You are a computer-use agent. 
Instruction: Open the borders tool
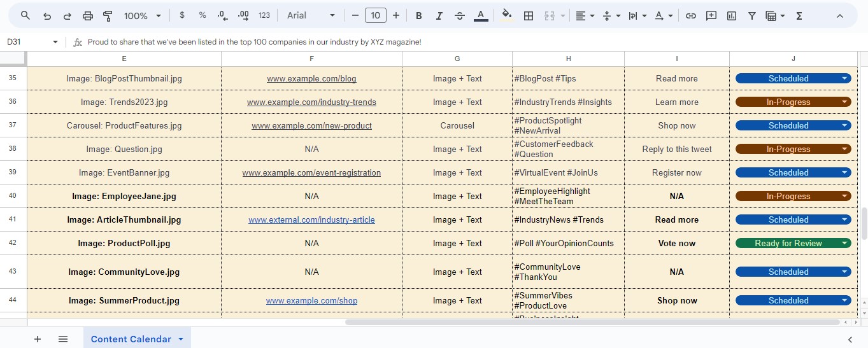pos(528,16)
